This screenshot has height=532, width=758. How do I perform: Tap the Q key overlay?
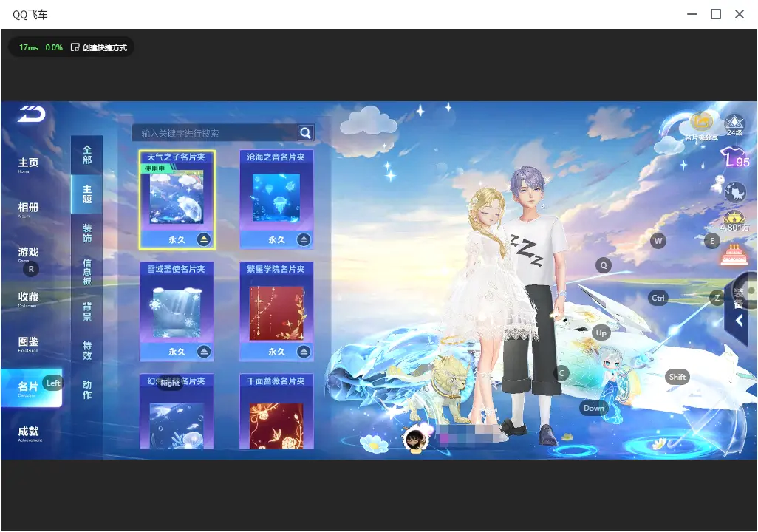click(x=604, y=265)
